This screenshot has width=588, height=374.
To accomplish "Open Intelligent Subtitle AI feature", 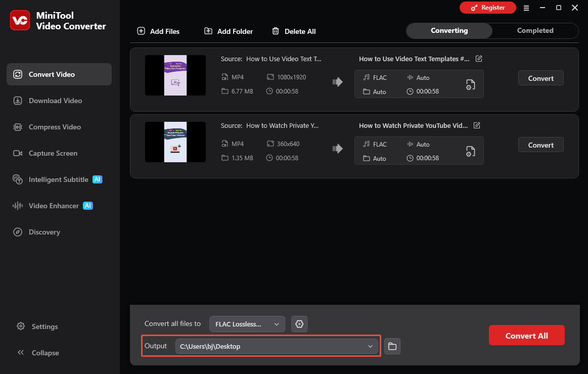I will (x=59, y=179).
